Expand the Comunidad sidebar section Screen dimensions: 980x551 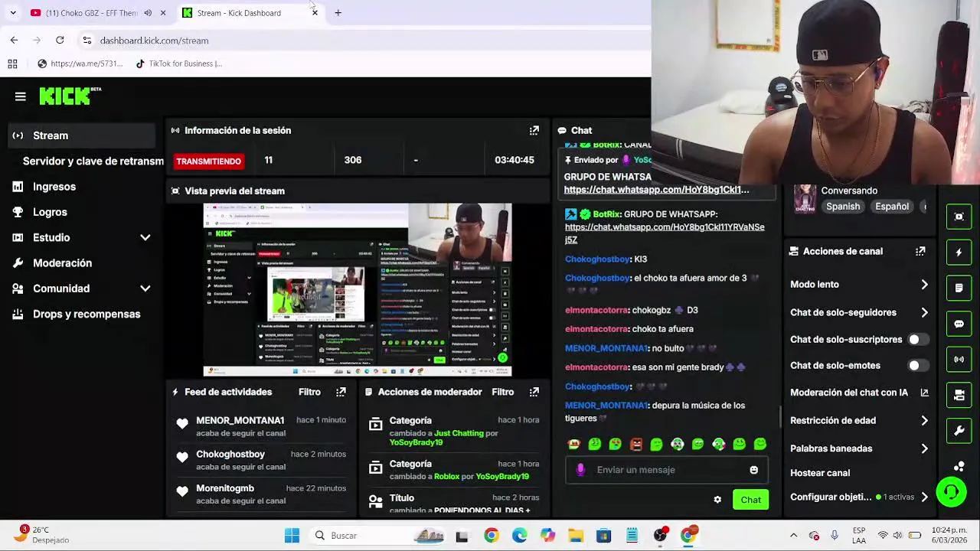click(145, 289)
